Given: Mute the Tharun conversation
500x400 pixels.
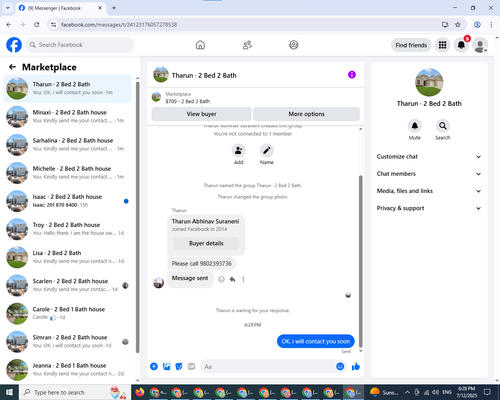Looking at the screenshot, I should (x=415, y=126).
